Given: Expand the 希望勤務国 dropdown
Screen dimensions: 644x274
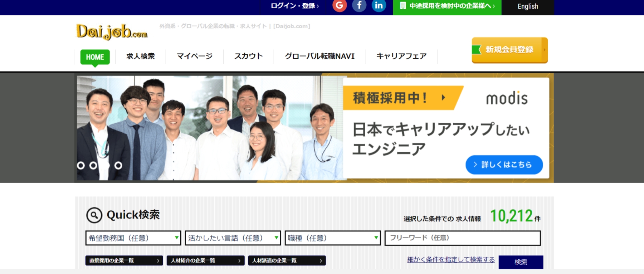Looking at the screenshot, I should [133, 238].
